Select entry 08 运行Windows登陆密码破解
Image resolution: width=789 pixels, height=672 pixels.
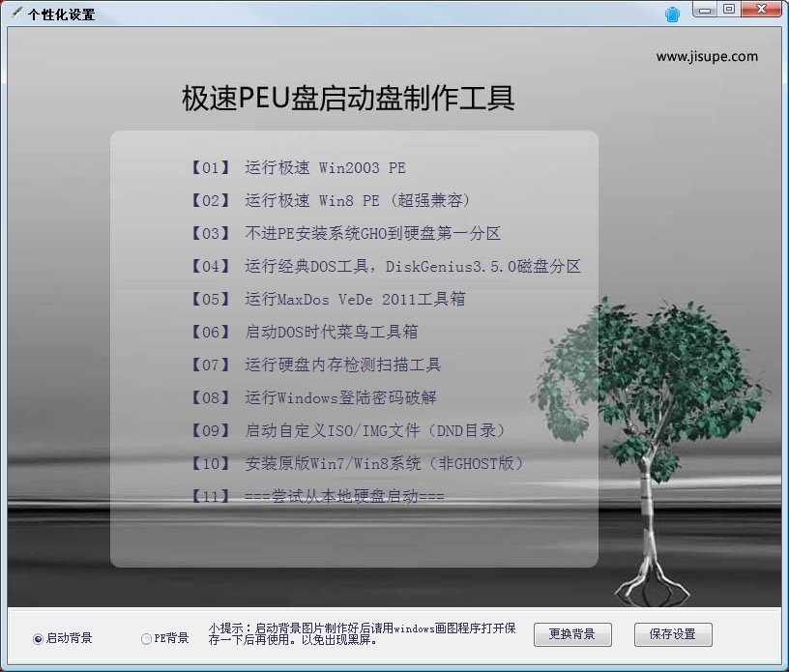point(312,397)
